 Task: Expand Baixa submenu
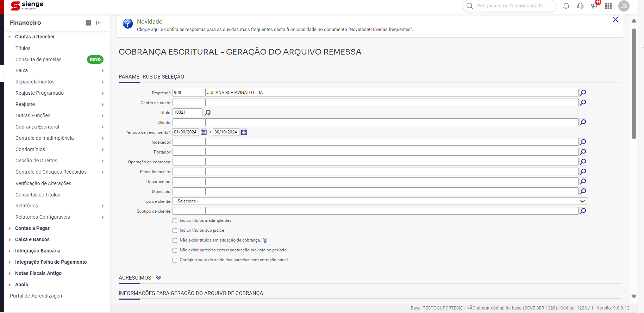(x=103, y=71)
